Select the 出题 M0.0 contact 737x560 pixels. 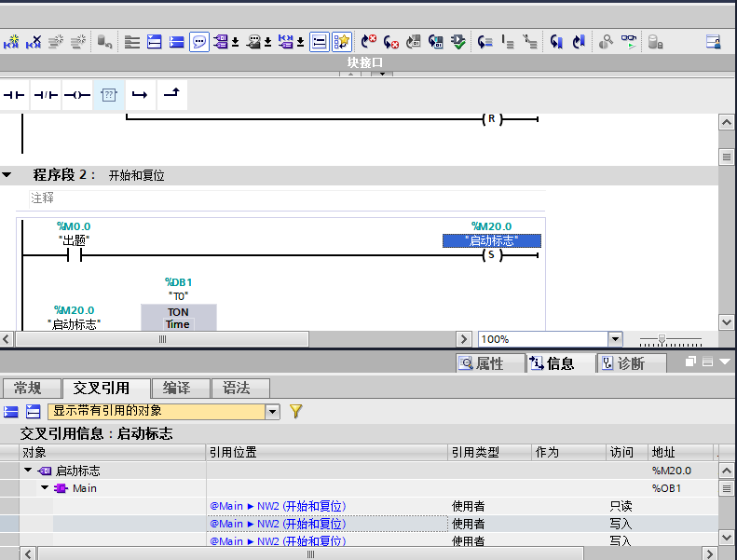(x=75, y=255)
